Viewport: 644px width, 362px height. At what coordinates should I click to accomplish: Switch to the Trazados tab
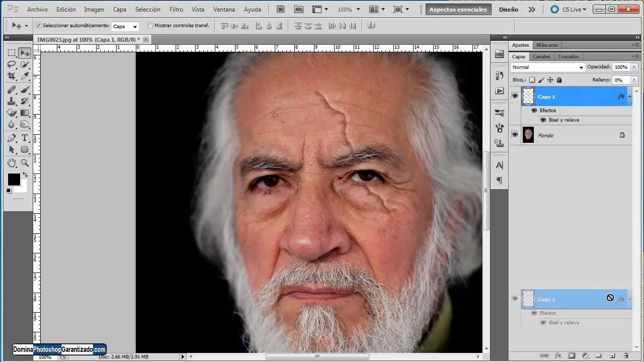(x=569, y=56)
